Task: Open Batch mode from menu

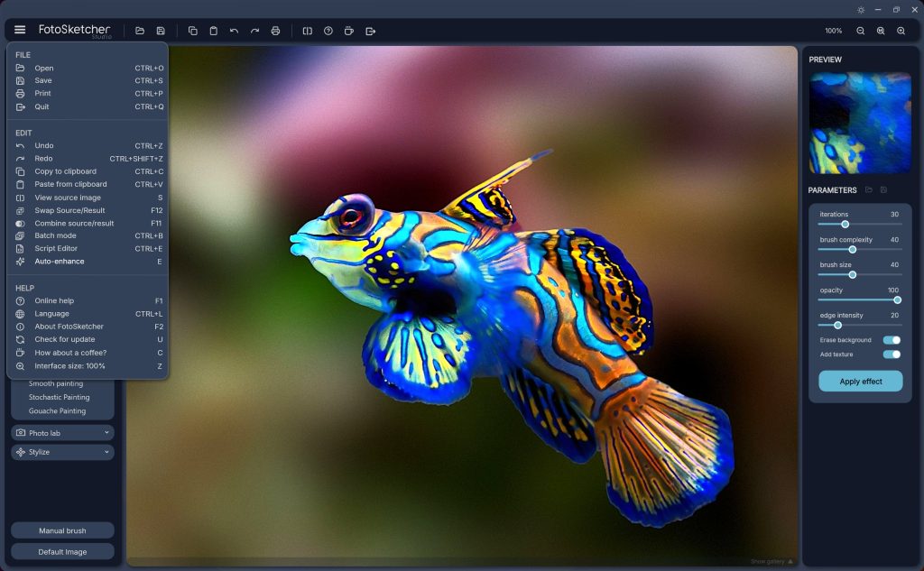Action: tap(88, 235)
